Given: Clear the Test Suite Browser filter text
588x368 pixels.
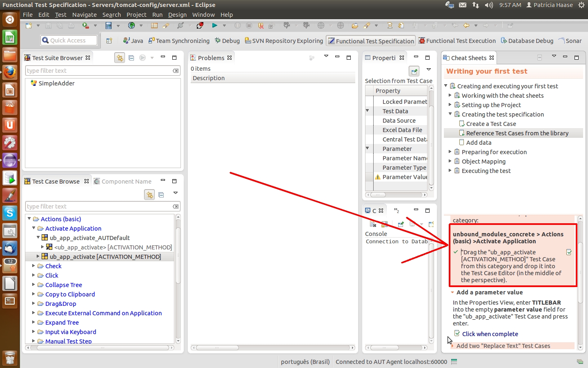Looking at the screenshot, I should pyautogui.click(x=176, y=71).
